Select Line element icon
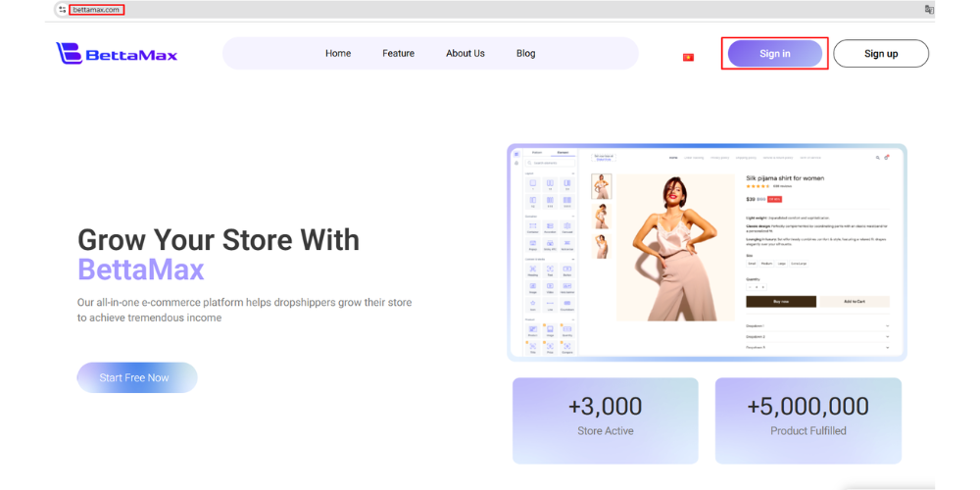The image size is (980, 490). click(550, 305)
